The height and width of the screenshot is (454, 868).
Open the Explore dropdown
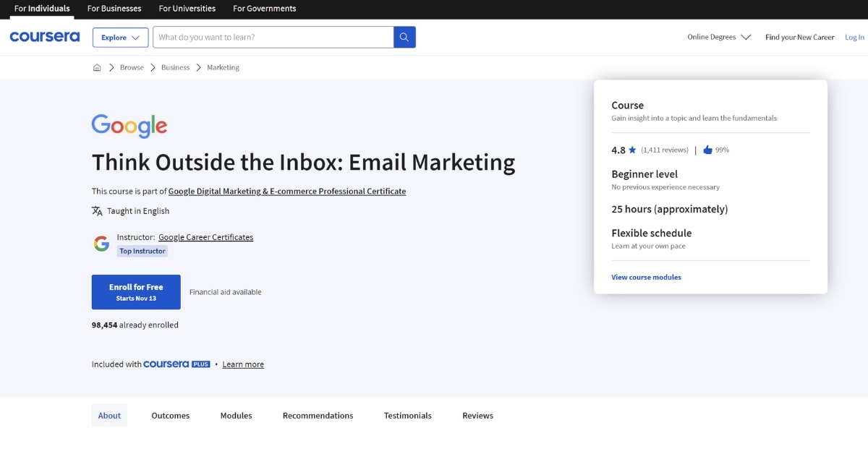(121, 38)
